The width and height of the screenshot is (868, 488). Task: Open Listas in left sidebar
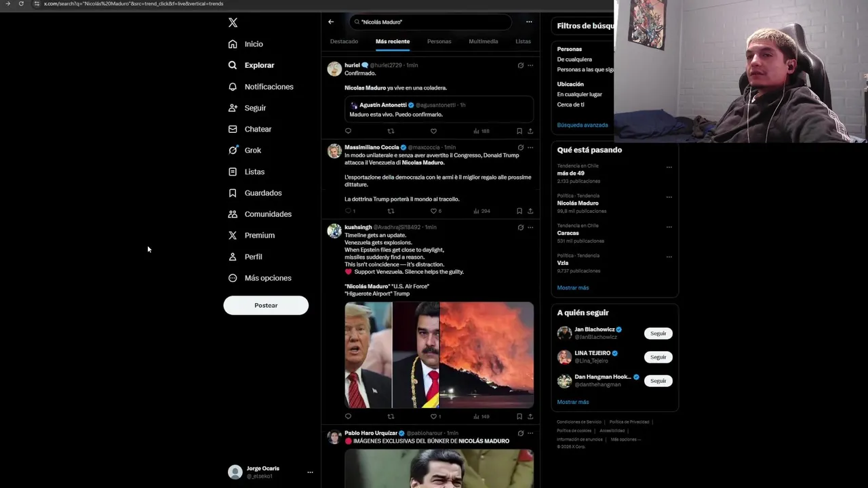[246, 171]
